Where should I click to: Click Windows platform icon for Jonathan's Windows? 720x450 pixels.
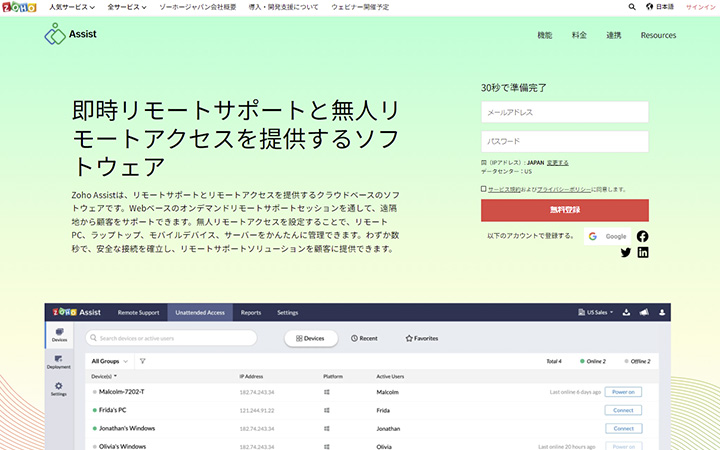coord(326,428)
